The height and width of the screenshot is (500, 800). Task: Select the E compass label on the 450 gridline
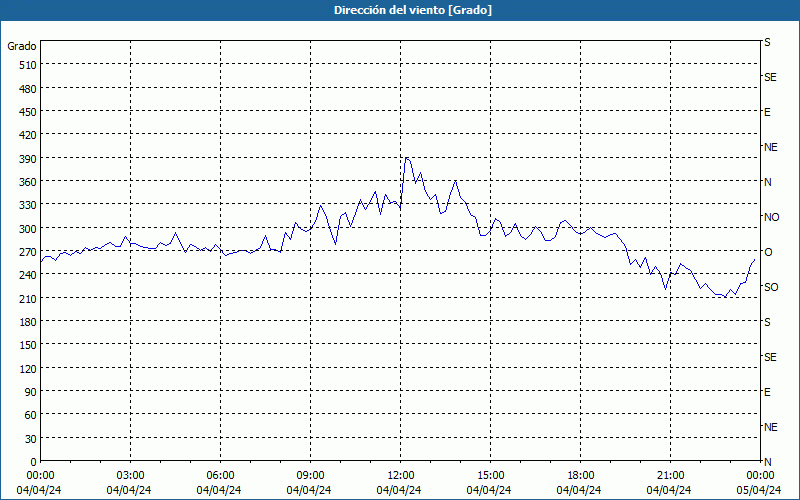767,112
